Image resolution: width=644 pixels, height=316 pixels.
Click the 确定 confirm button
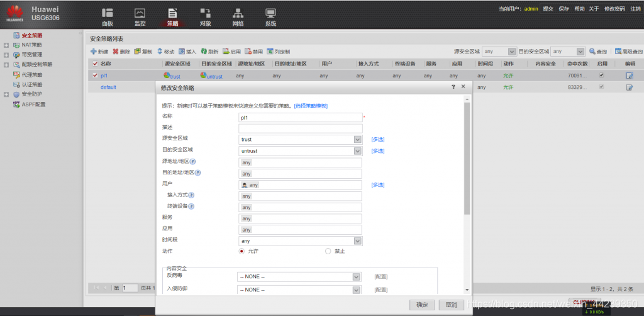coord(422,305)
